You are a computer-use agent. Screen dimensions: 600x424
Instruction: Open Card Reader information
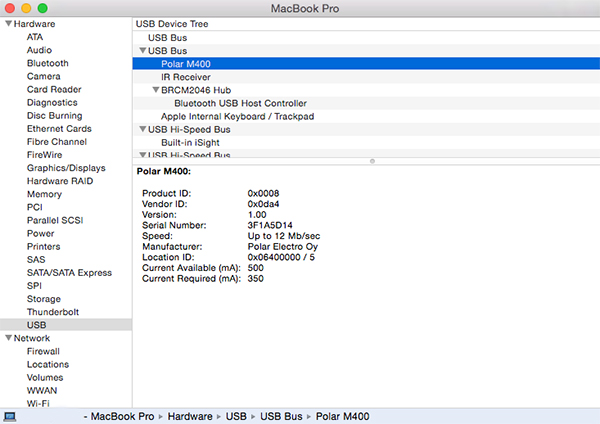pyautogui.click(x=54, y=89)
